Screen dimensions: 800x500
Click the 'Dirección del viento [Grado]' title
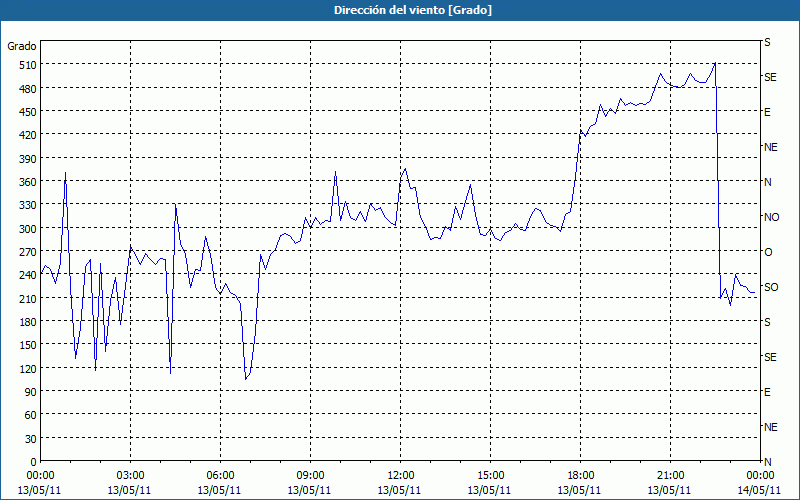pyautogui.click(x=413, y=10)
